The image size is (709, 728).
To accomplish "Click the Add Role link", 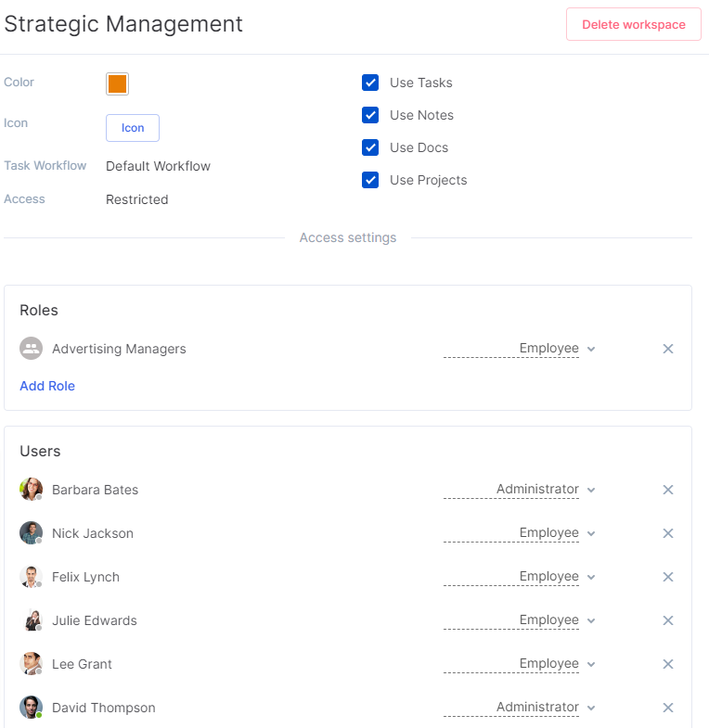I will (47, 386).
